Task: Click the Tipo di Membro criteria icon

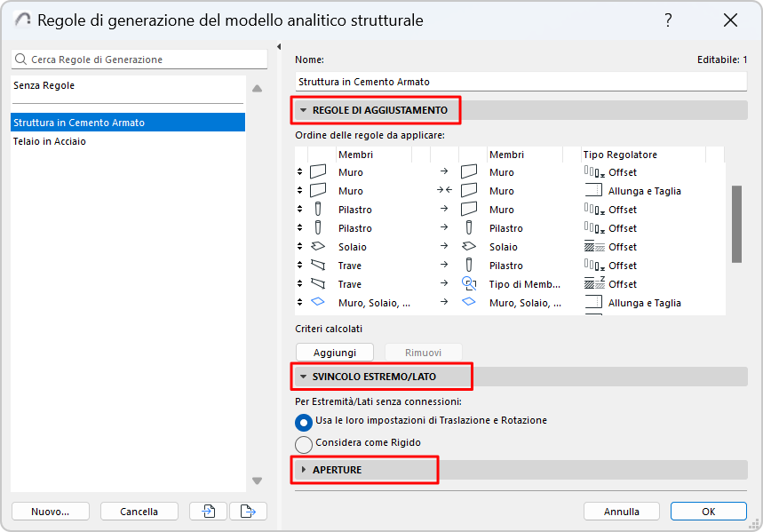Action: [x=469, y=284]
